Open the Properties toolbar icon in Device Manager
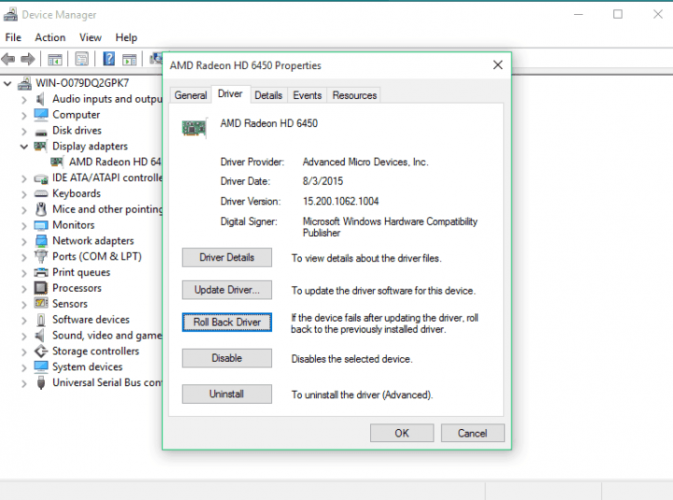 coord(82,59)
